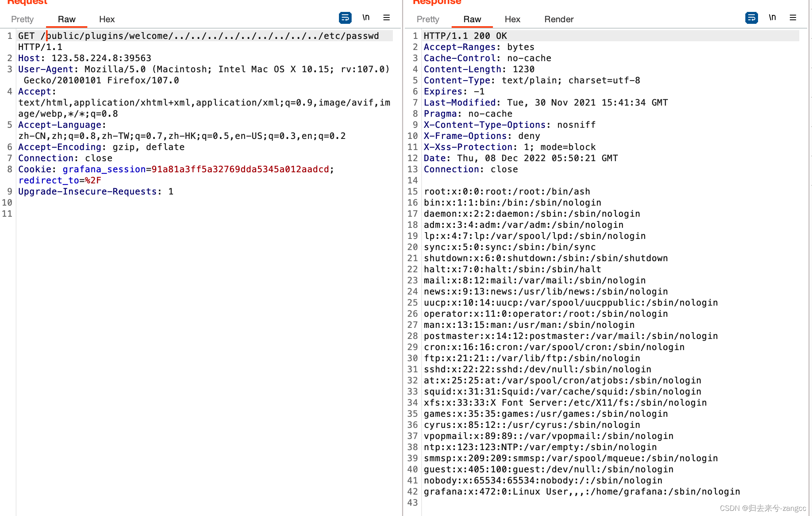This screenshot has height=516, width=812.
Task: Click Upgrade-Insecure-Requests header line
Action: pos(96,191)
